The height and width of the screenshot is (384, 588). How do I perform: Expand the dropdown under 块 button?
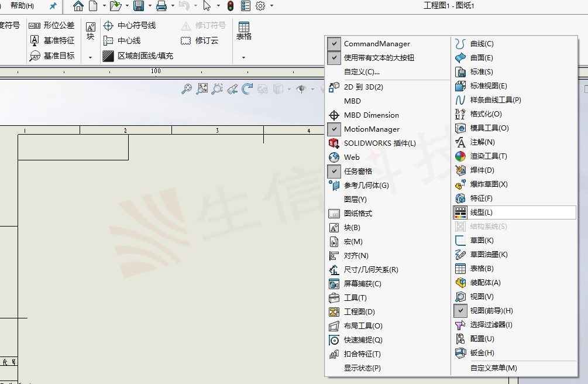click(x=90, y=57)
